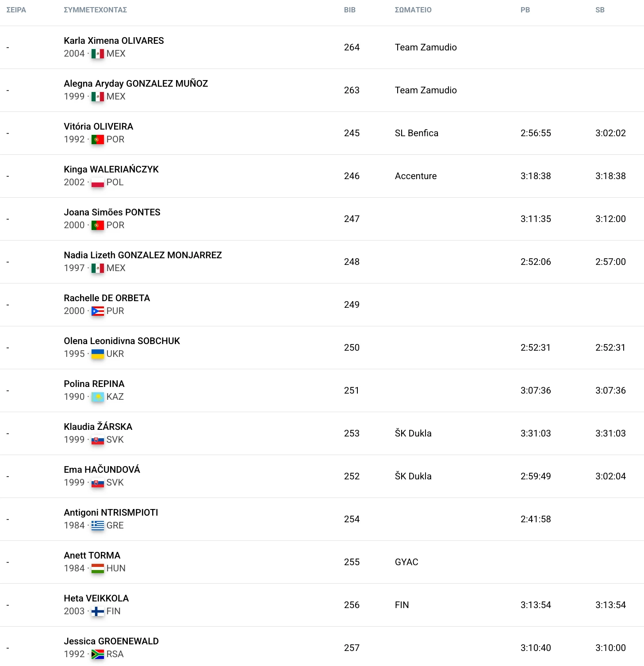Click the Poland flag next to Kinga WALERIAŃCZYK
The width and height of the screenshot is (644, 666).
[x=98, y=183]
